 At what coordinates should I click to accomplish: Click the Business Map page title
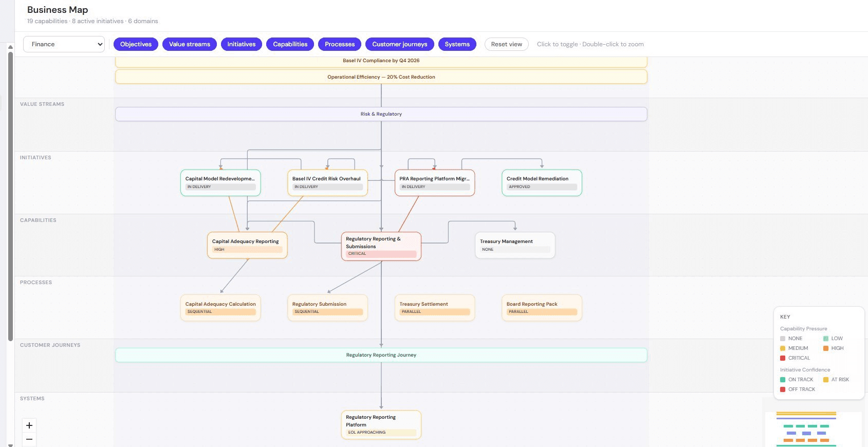58,10
